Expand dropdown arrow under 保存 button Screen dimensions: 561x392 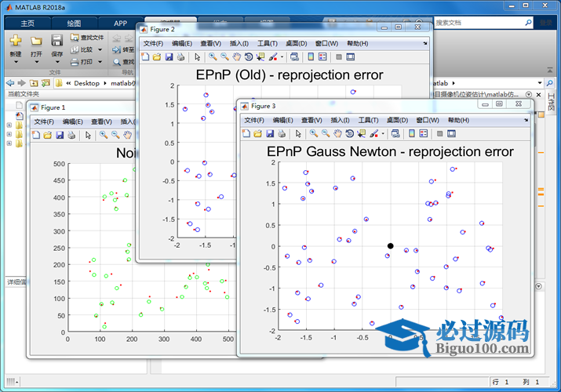click(x=57, y=62)
